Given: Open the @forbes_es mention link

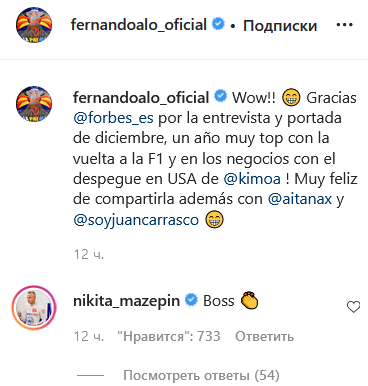Looking at the screenshot, I should point(113,118).
